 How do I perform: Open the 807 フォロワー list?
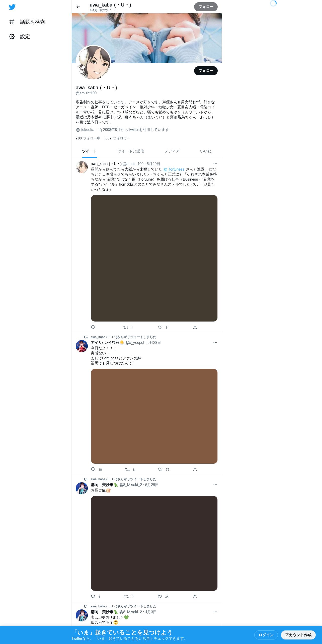pos(118,138)
